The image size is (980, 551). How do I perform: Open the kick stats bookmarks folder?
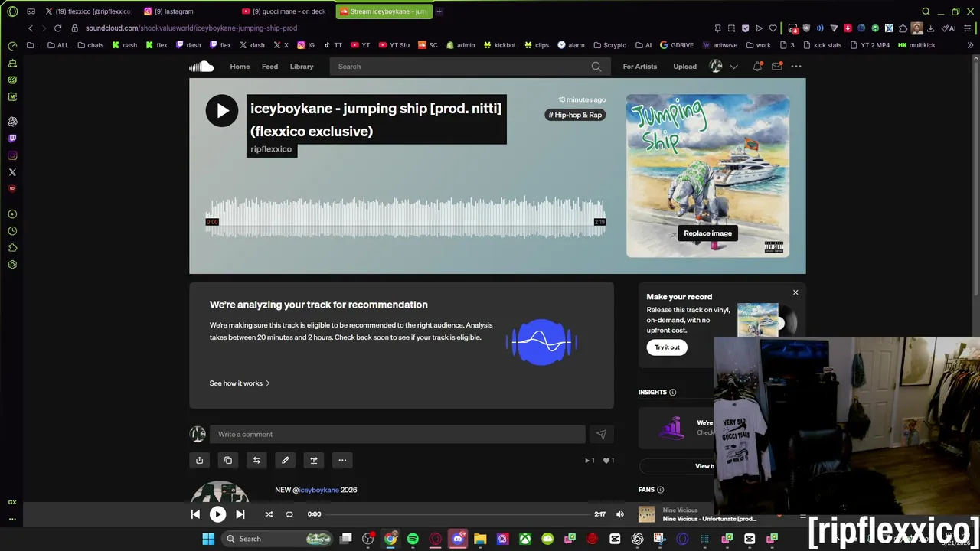tap(822, 45)
